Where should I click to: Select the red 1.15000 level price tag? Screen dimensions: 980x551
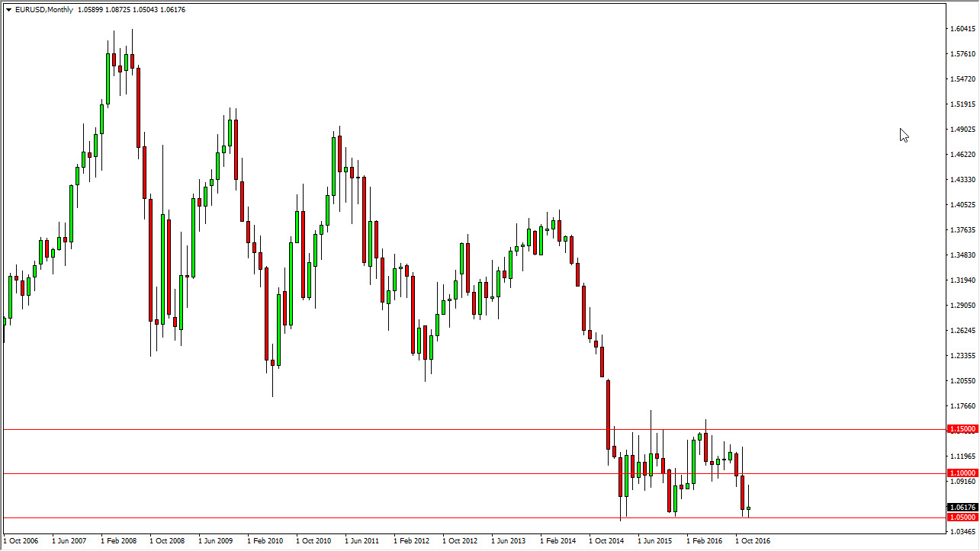pos(961,429)
